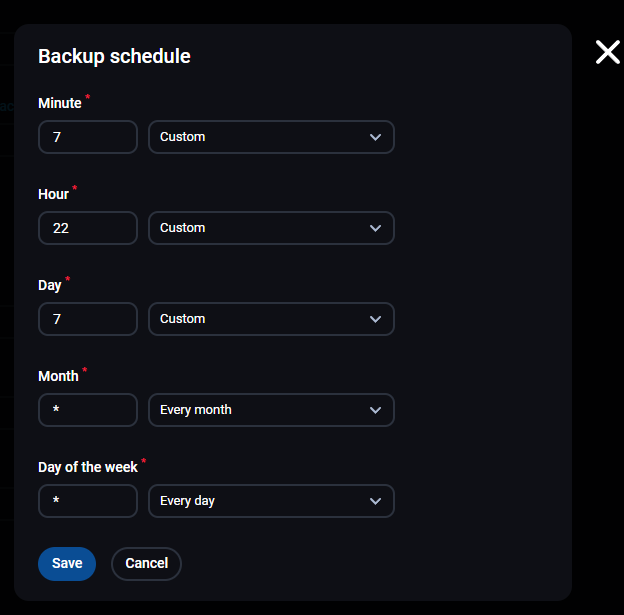Click the chevron arrow on the Every day dropdown
Viewport: 624px width, 615px height.
coord(375,501)
